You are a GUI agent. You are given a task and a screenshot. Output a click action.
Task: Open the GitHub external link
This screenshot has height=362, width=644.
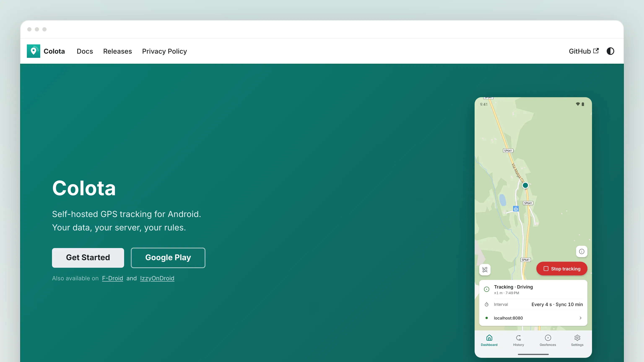point(584,51)
